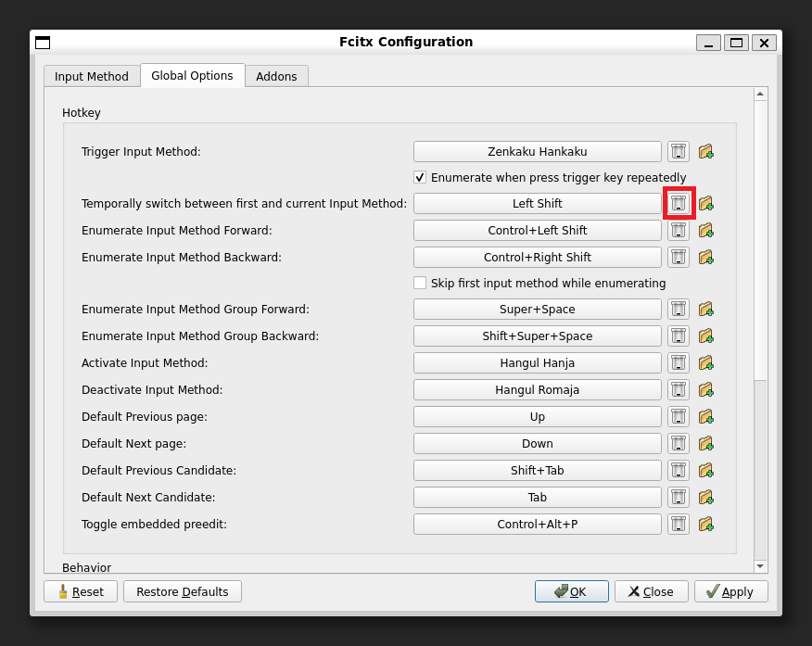Add second key for Group Backward hotkey
Viewport: 812px width, 646px height.
[x=705, y=336]
